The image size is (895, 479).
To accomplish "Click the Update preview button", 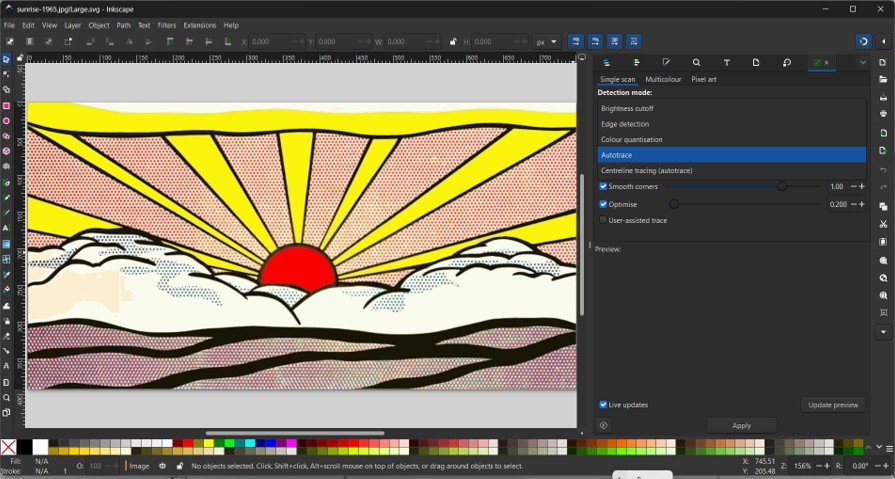I will 833,405.
